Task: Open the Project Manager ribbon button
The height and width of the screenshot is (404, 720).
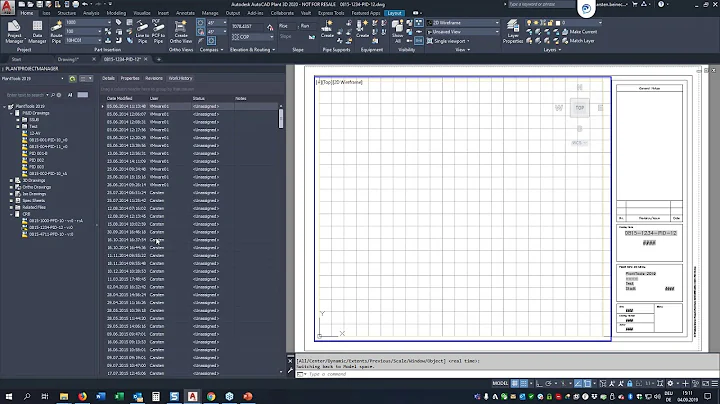Action: (x=14, y=31)
